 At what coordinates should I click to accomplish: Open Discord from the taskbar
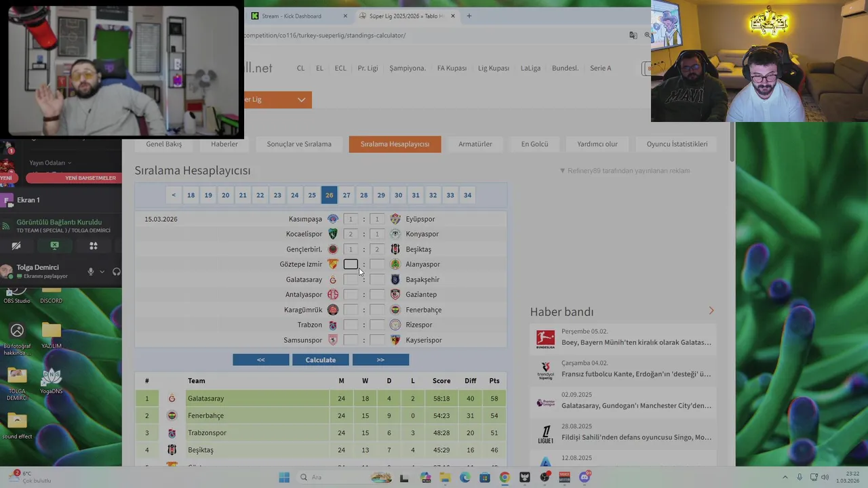point(585,477)
